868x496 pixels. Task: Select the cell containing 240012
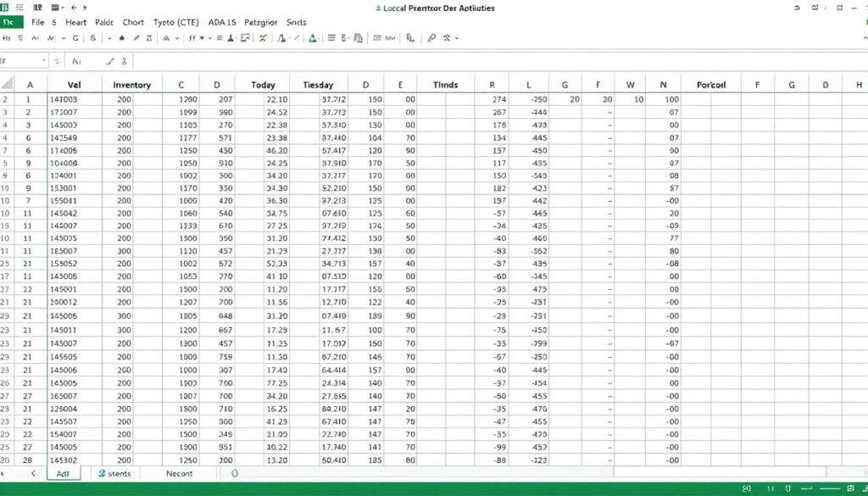[75, 302]
